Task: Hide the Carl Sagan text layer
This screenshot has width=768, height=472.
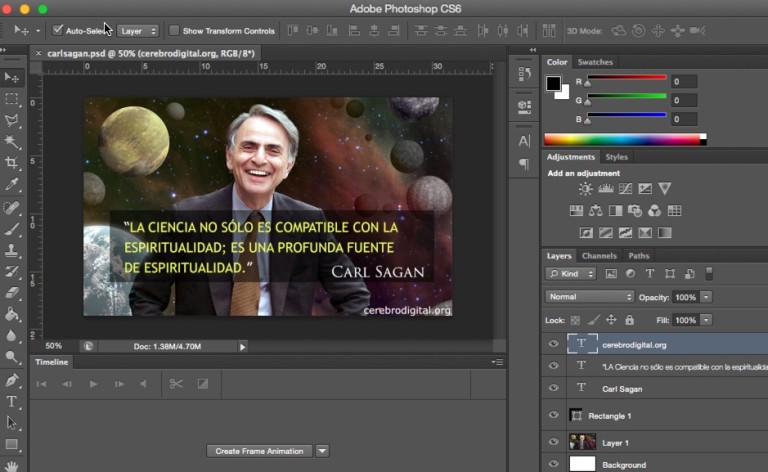Action: (553, 389)
